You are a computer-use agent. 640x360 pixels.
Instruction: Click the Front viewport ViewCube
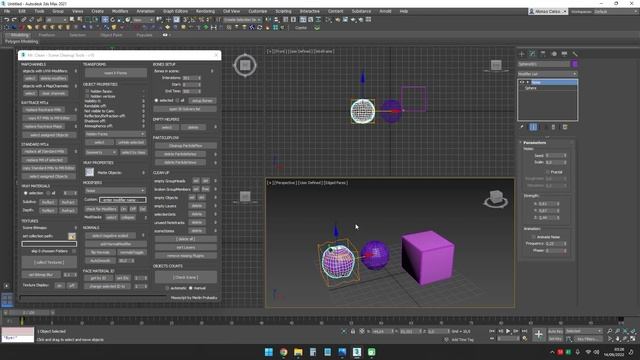pyautogui.click(x=496, y=65)
